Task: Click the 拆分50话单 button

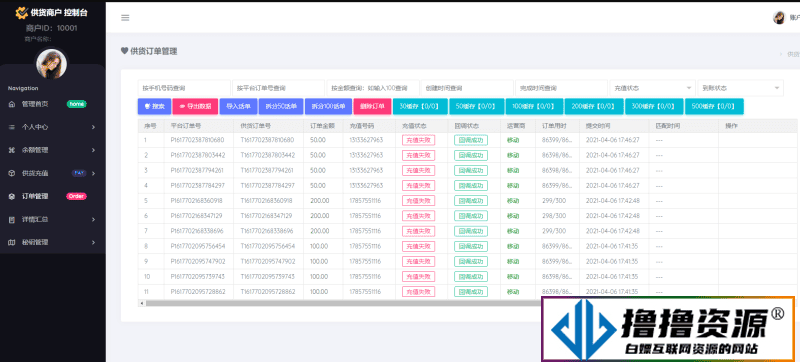Action: (x=281, y=107)
